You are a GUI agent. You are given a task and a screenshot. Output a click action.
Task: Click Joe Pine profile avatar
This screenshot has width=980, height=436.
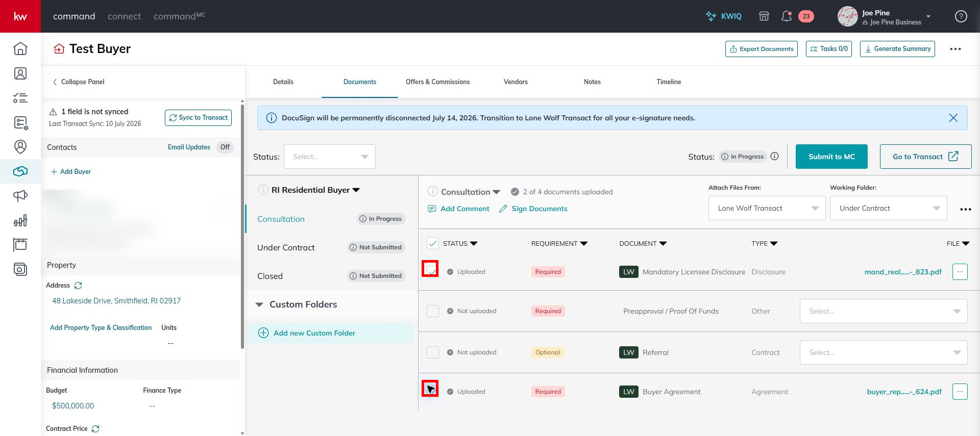(847, 16)
